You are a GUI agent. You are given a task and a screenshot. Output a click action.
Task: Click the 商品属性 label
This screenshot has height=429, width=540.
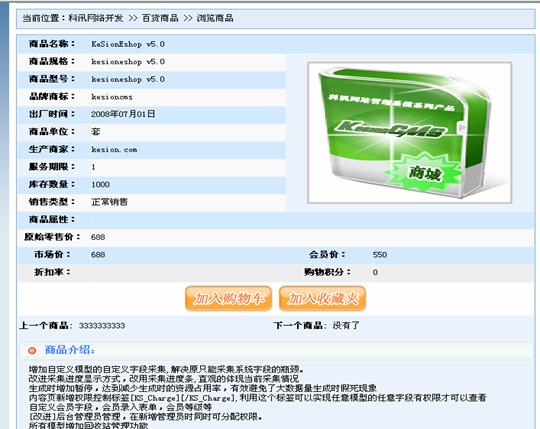[52, 219]
